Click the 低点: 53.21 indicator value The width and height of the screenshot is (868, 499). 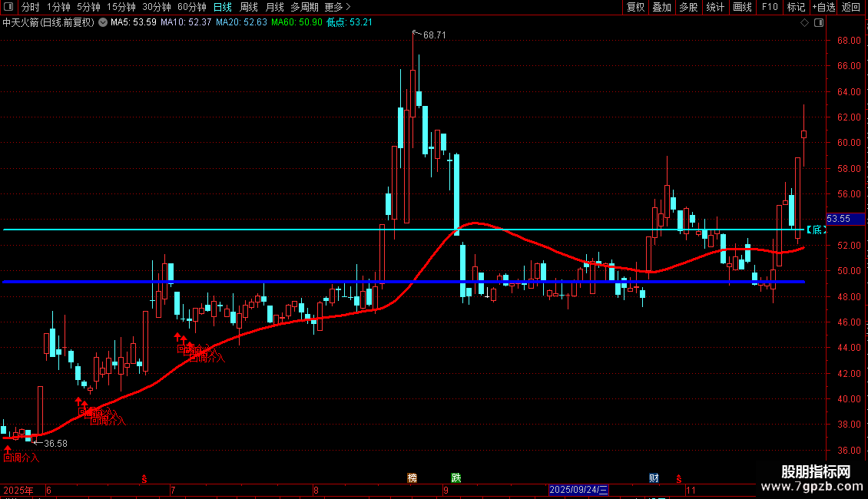(x=350, y=22)
